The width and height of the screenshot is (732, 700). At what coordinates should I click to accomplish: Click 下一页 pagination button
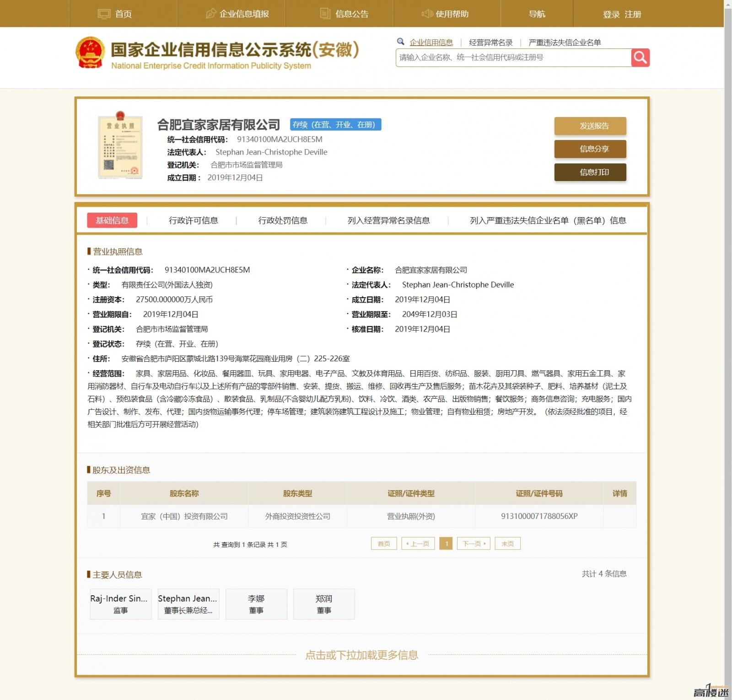474,544
